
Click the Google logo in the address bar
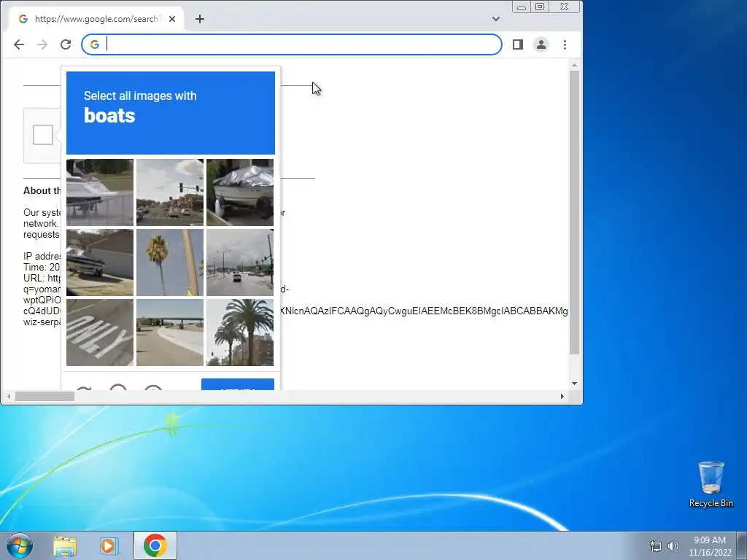point(94,44)
